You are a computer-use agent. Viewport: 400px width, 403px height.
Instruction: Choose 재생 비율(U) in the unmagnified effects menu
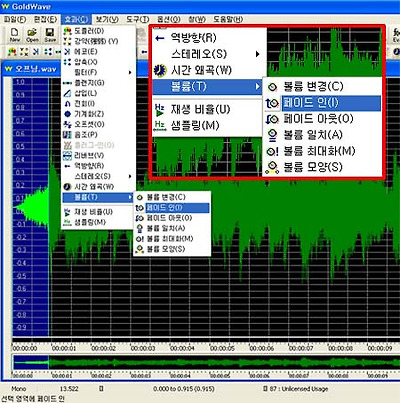pyautogui.click(x=99, y=212)
